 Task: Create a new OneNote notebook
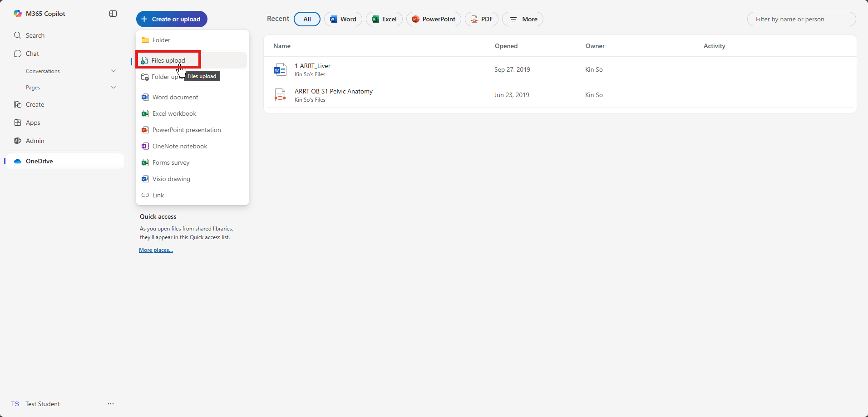192,146
